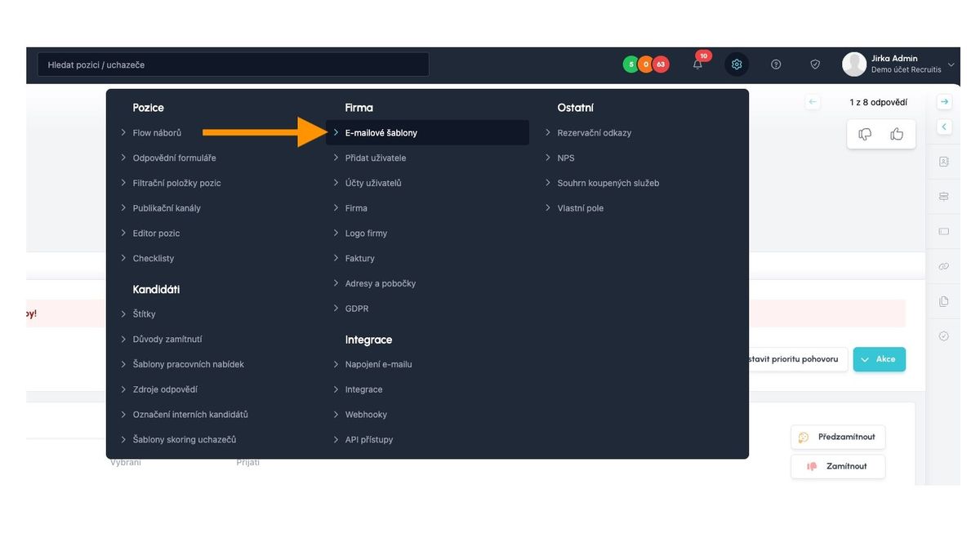Open the Akce dropdown button

click(879, 359)
